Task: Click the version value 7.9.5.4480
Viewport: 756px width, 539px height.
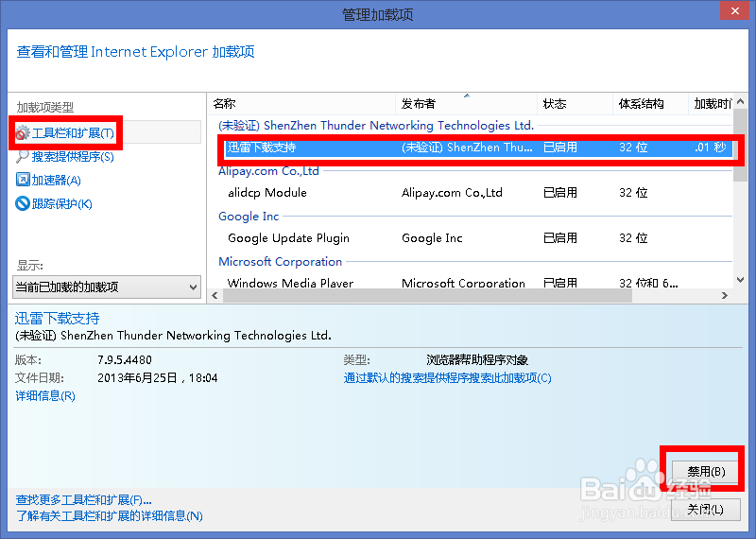Action: [x=125, y=360]
